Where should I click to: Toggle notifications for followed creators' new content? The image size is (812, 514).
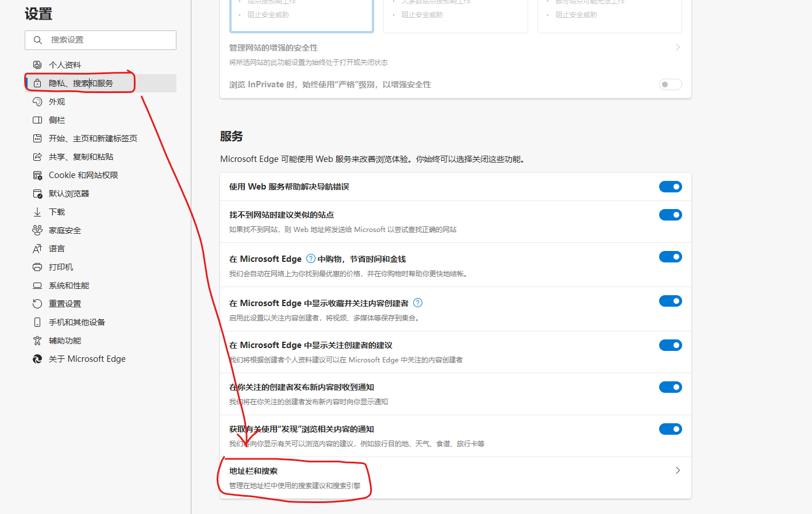[x=670, y=387]
